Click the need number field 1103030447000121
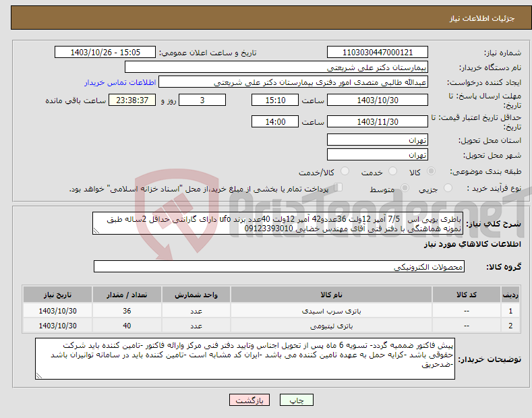The width and height of the screenshot is (532, 418). click(x=378, y=53)
